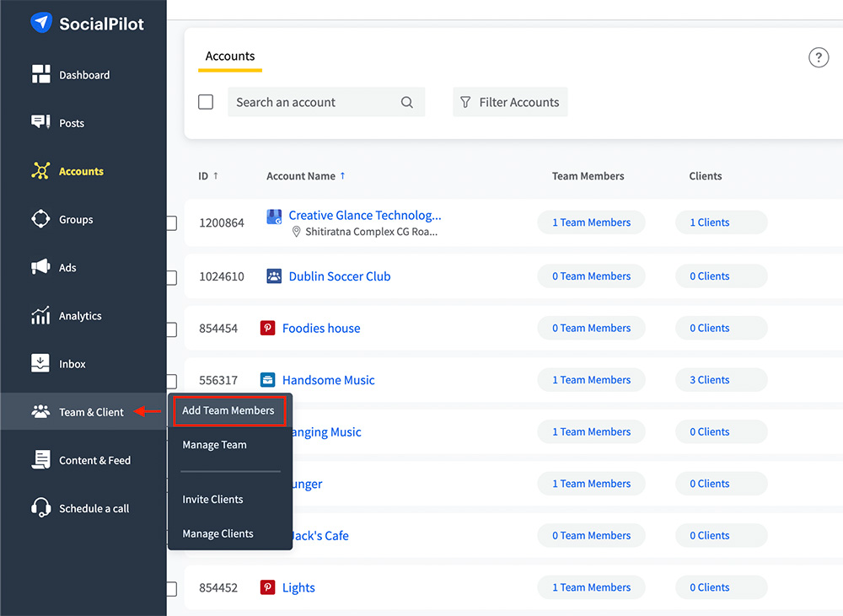The height and width of the screenshot is (616, 843).
Task: Tick the checkbox for account 854452
Action: [171, 588]
